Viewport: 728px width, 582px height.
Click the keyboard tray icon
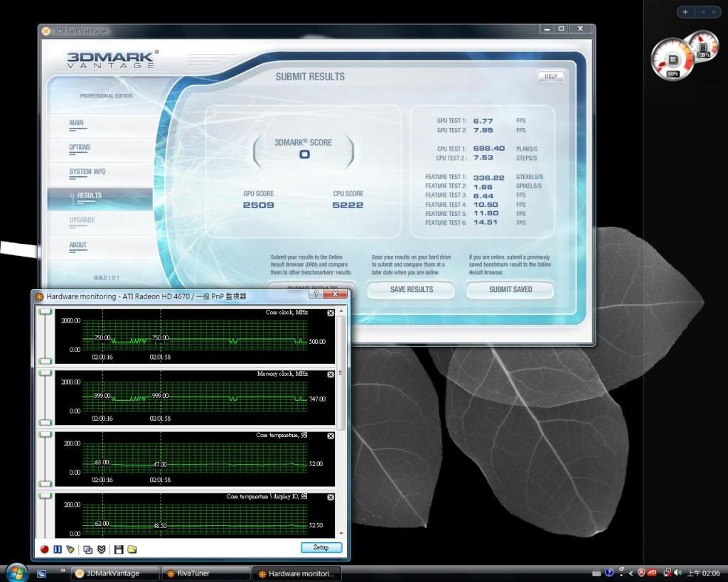(x=596, y=573)
